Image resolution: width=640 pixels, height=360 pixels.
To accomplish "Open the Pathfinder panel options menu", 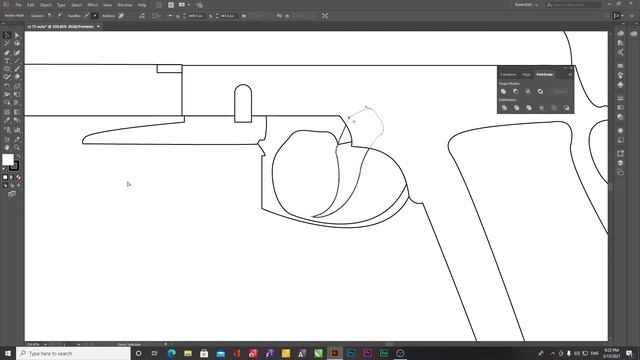I will point(570,74).
